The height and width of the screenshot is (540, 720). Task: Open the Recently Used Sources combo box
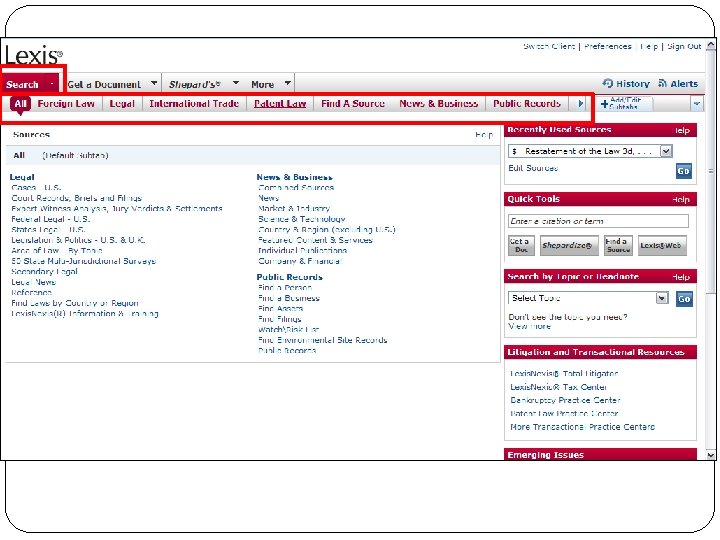[x=591, y=151]
